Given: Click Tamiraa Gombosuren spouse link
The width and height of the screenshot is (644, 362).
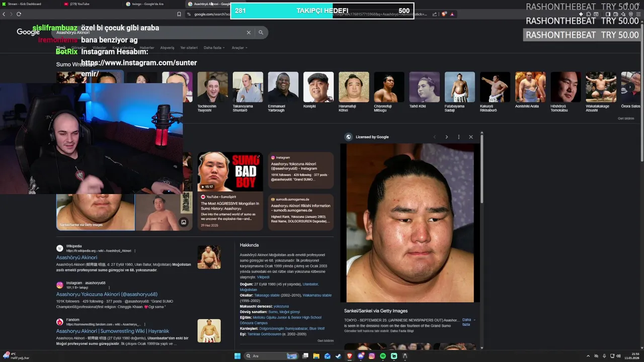Looking at the screenshot, I should tap(264, 334).
